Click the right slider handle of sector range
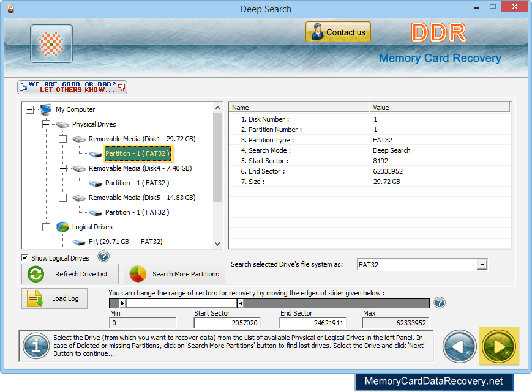Image resolution: width=532 pixels, height=392 pixels. coord(240,303)
